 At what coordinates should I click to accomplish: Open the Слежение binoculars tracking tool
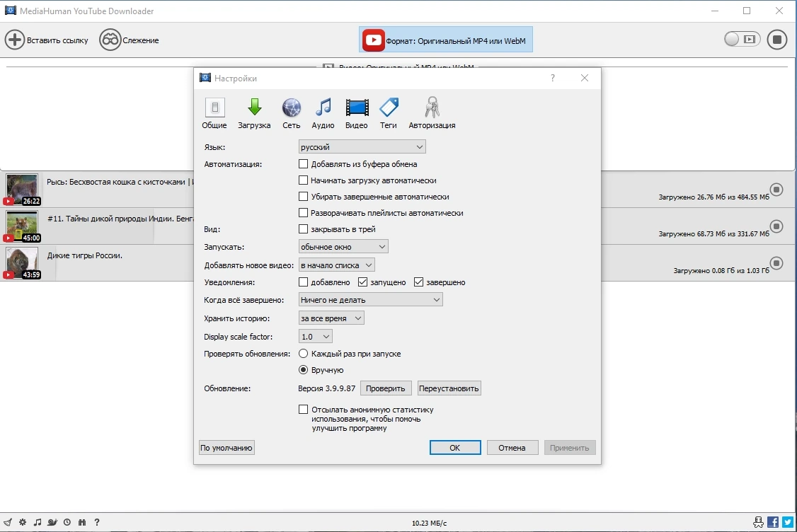coord(110,40)
